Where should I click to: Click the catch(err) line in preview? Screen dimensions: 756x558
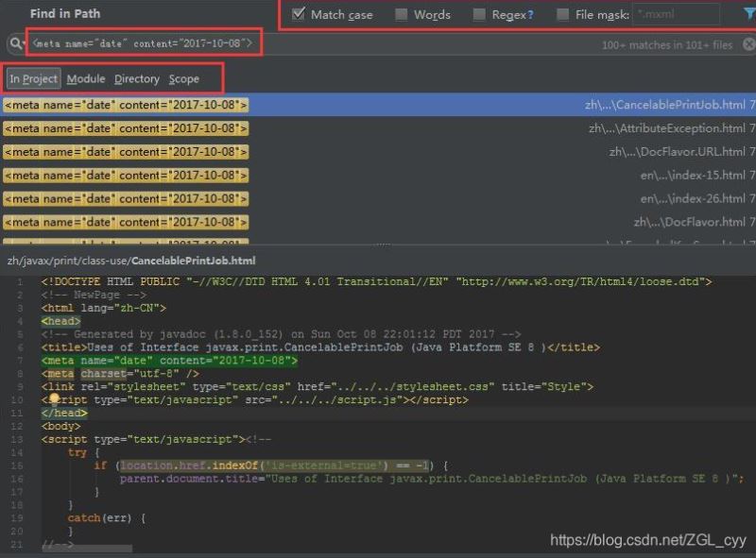(x=107, y=518)
